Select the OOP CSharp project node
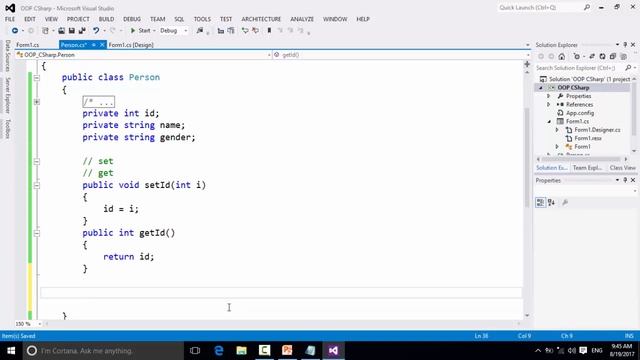 (x=573, y=87)
